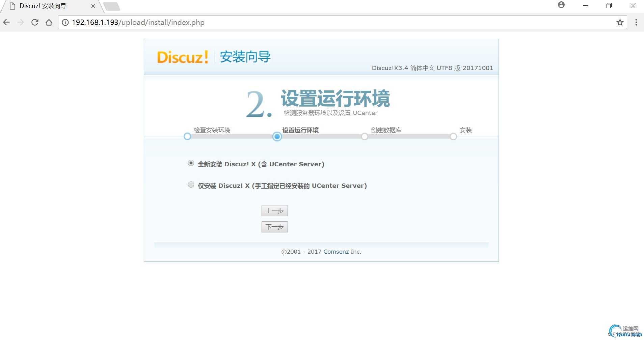Click the 检查安装环境 step label
Viewport: 644px width, 340px height.
tap(212, 130)
